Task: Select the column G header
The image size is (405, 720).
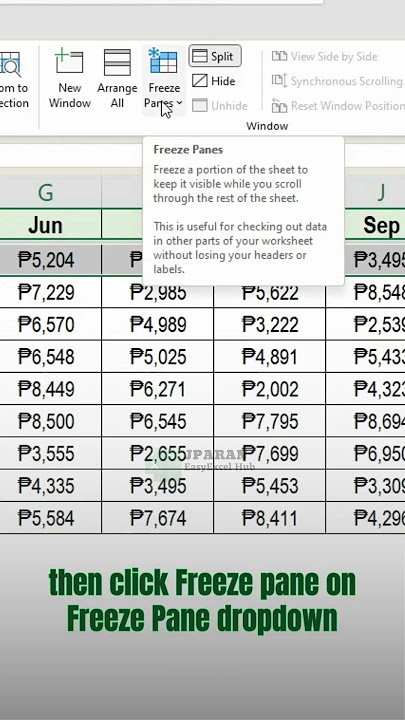Action: click(x=45, y=192)
